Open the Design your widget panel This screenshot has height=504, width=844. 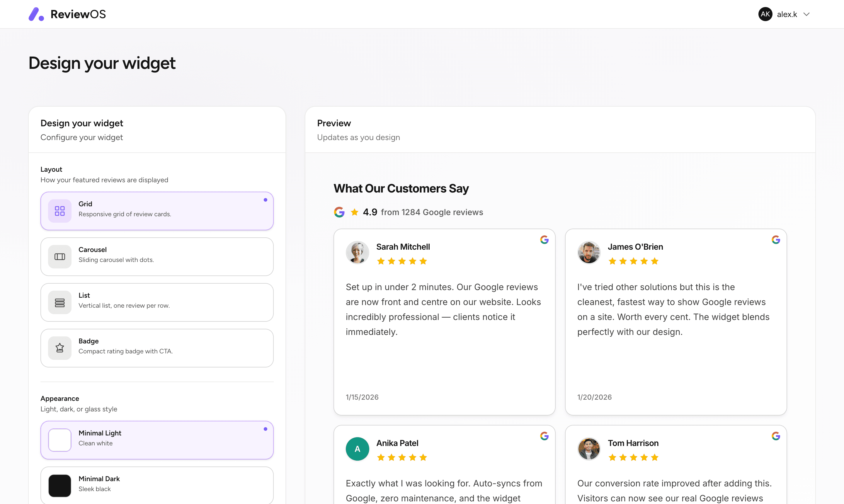81,123
